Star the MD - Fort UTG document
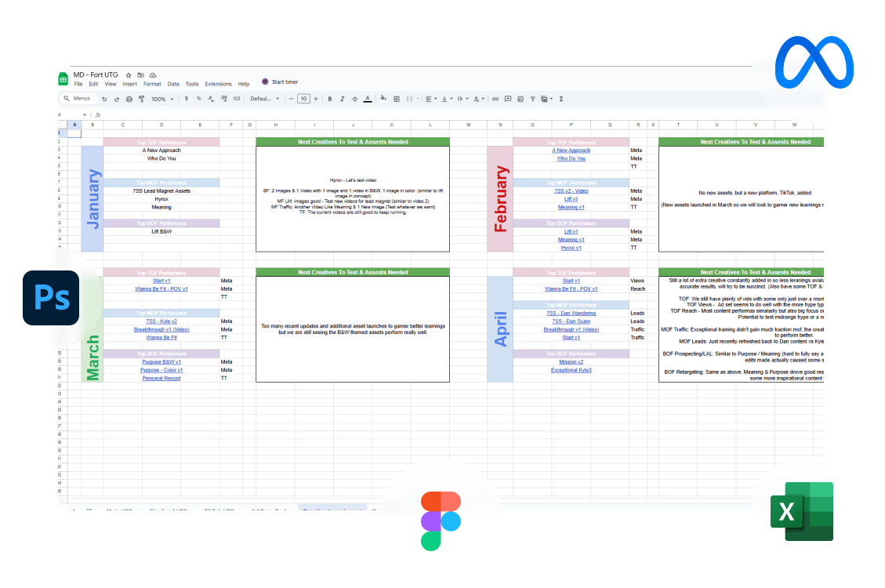 [129, 75]
